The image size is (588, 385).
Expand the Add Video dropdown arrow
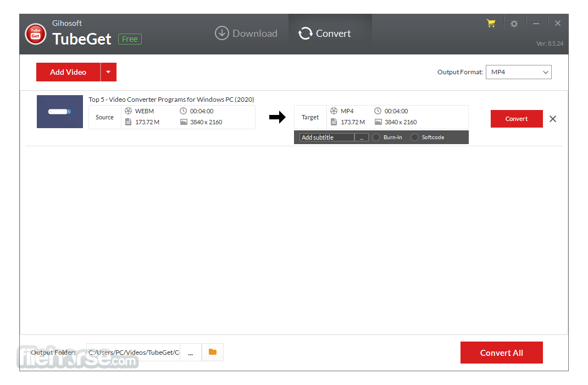(108, 72)
